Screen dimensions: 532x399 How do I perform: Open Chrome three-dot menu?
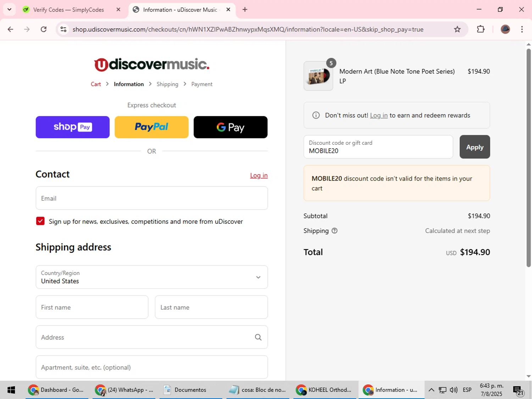point(522,29)
